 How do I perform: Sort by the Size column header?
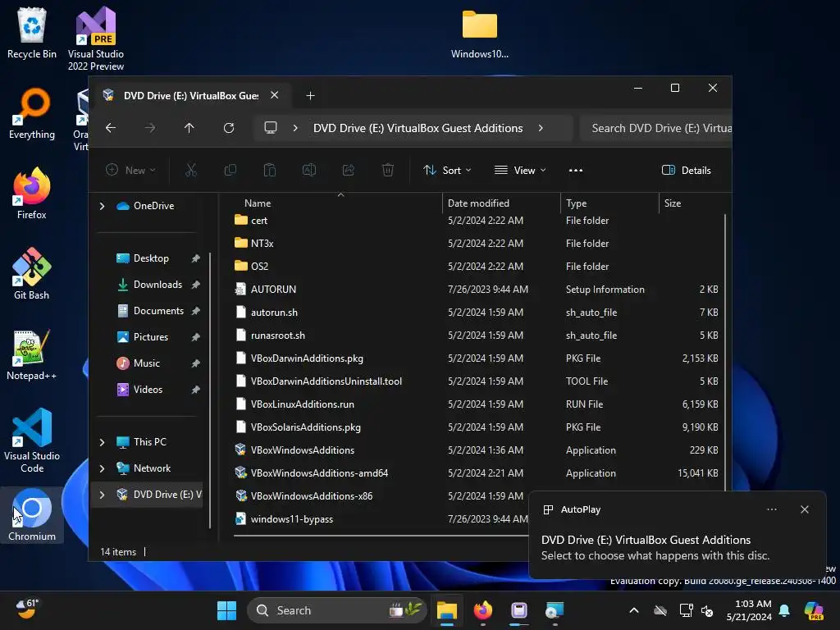pos(691,203)
